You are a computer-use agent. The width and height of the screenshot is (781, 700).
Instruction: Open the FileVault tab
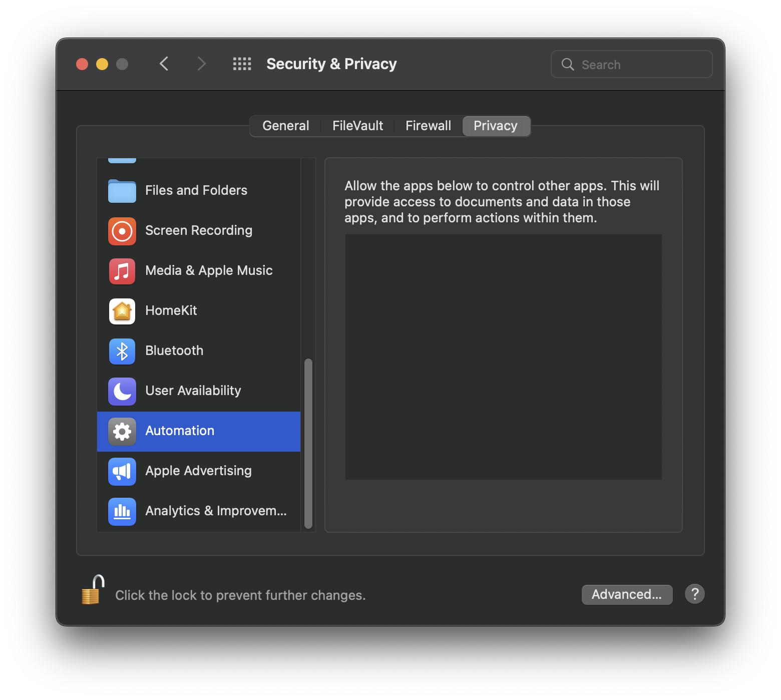point(357,126)
